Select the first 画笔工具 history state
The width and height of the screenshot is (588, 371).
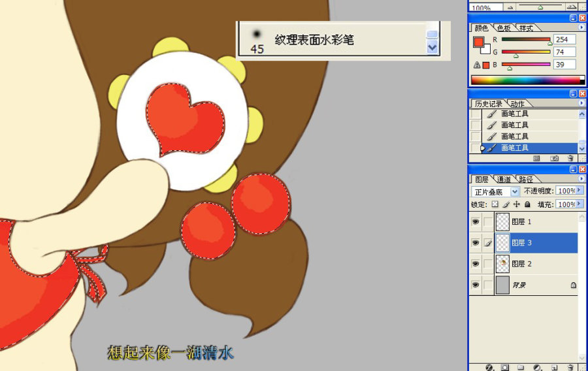tap(529, 114)
